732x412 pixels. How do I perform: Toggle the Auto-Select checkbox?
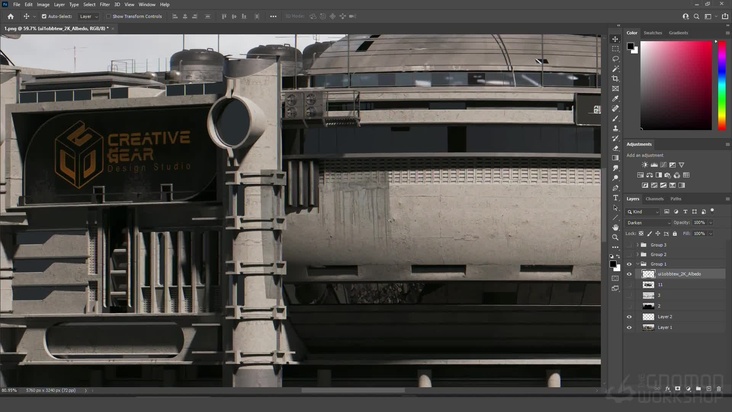coord(44,16)
